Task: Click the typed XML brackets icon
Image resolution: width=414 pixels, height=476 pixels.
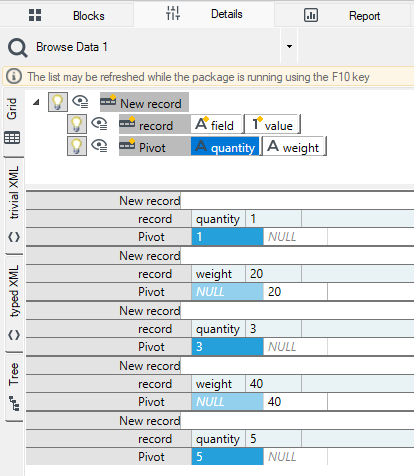Action: tap(14, 335)
